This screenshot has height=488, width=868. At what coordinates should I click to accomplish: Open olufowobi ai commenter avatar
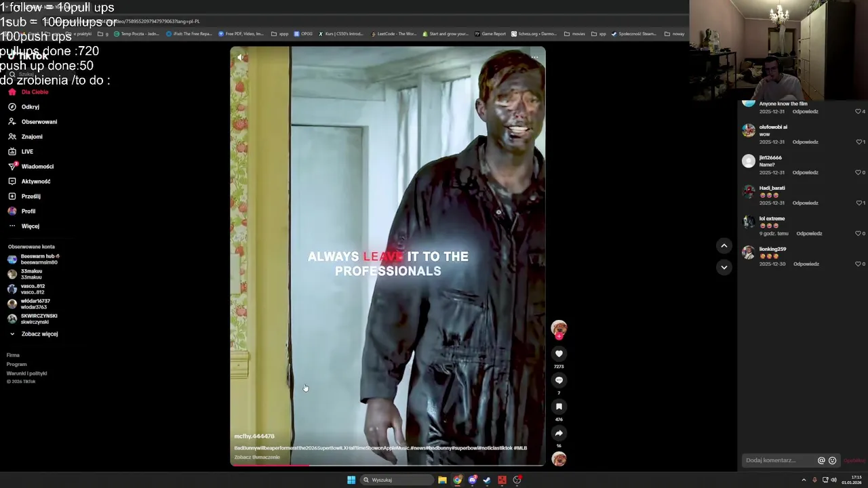click(749, 131)
